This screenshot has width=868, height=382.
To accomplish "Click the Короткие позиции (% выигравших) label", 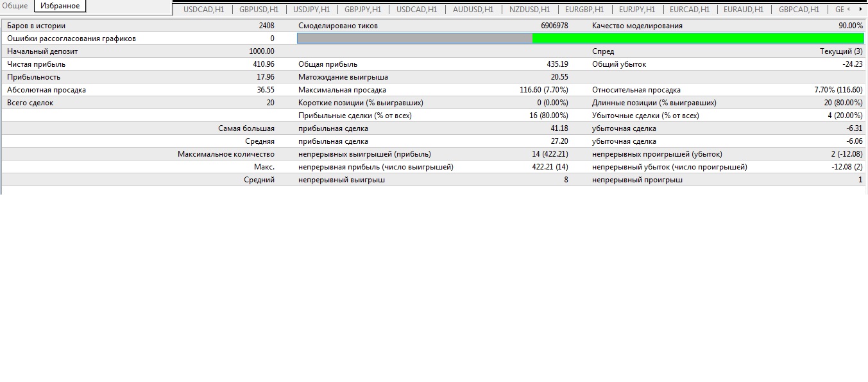I will 361,103.
